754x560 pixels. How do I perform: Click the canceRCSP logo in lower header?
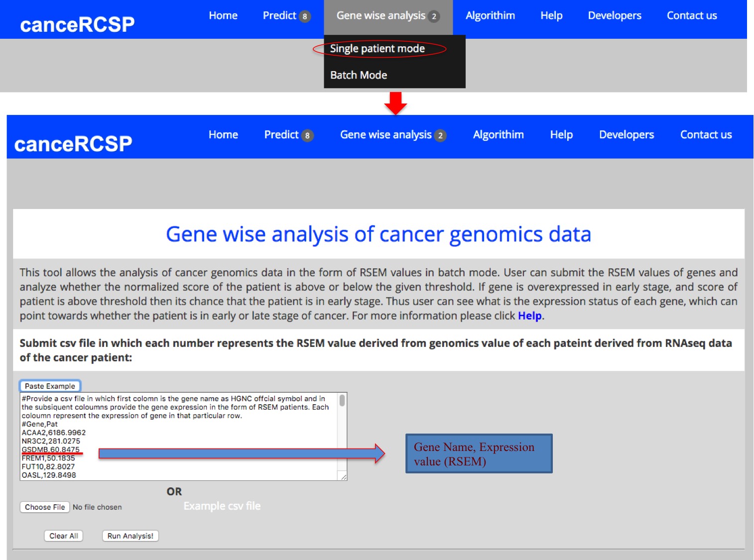[73, 144]
